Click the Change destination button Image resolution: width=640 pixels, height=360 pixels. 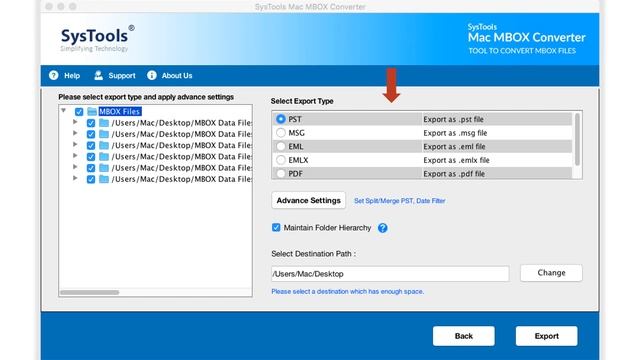click(551, 273)
